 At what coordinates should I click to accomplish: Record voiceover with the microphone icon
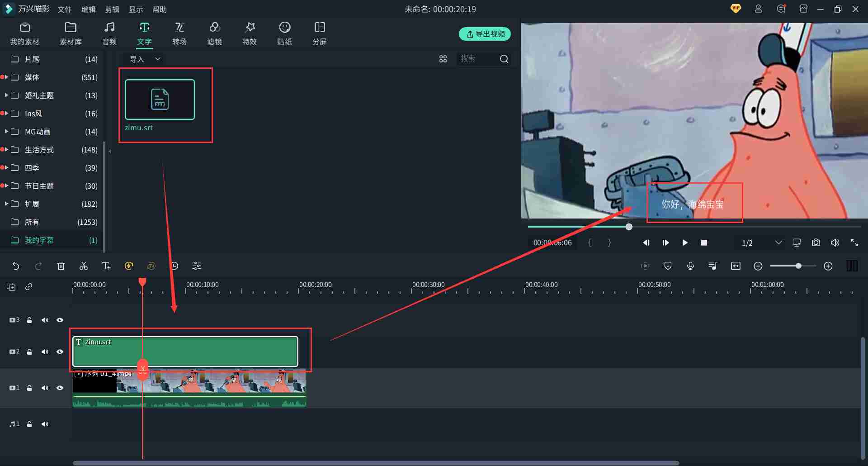point(690,266)
